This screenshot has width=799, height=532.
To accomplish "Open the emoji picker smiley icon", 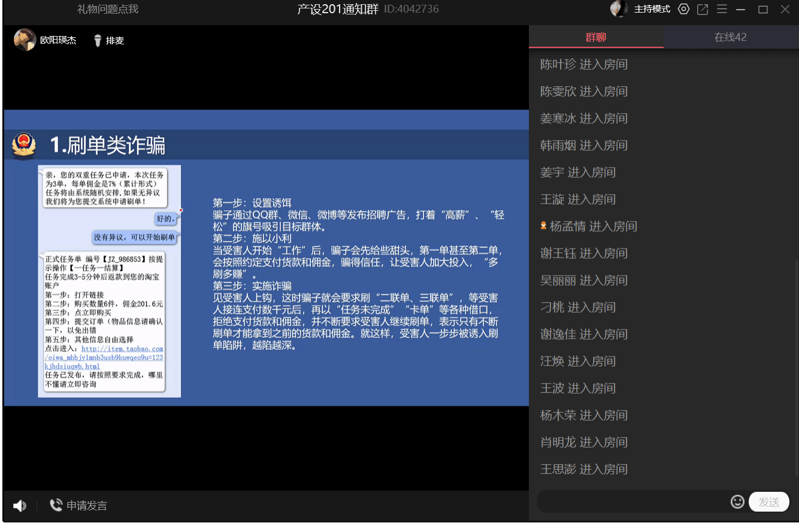I will pos(737,501).
